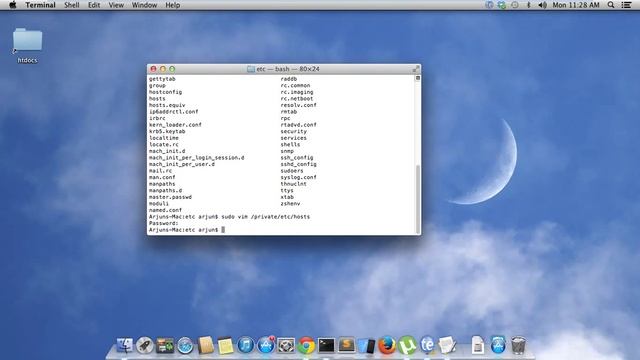
Task: Minimize terminal with the yellow button
Action: (163, 69)
